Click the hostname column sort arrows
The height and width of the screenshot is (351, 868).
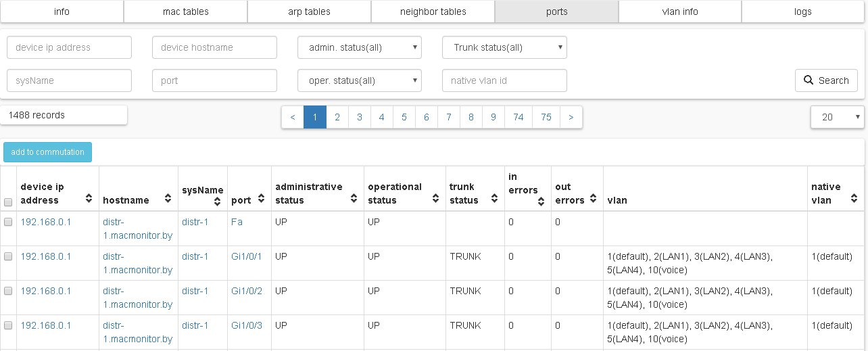click(167, 200)
